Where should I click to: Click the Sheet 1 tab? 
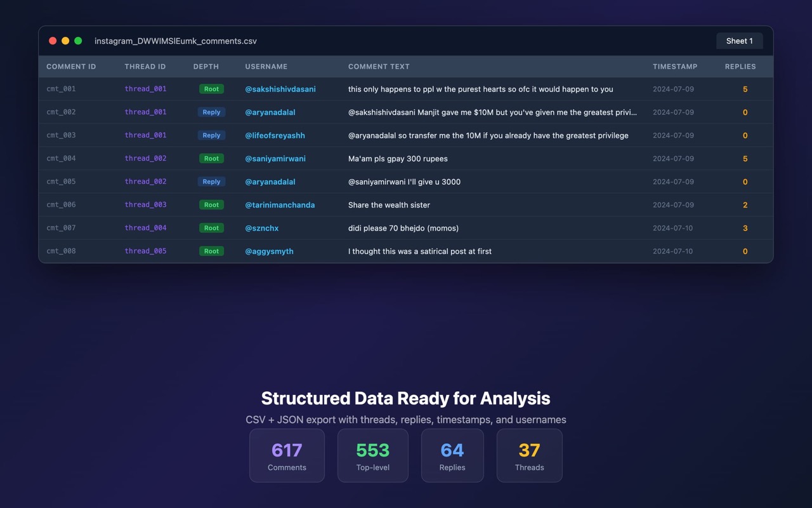tap(739, 41)
